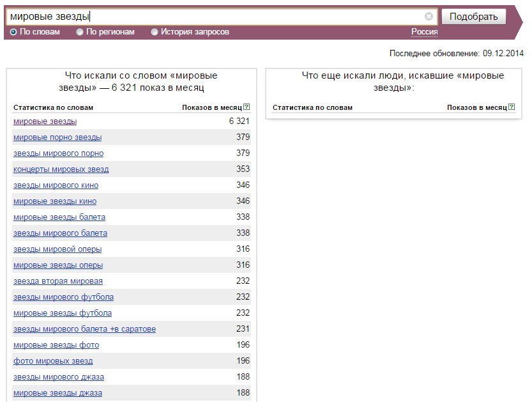Open the звезда вторая мировая link
The width and height of the screenshot is (532, 402).
58,281
